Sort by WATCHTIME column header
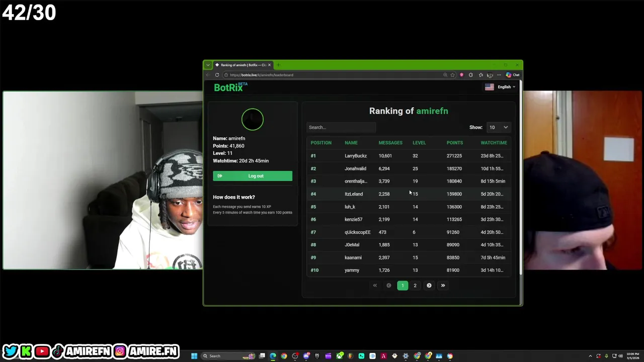Image resolution: width=644 pixels, height=362 pixels. click(x=494, y=143)
